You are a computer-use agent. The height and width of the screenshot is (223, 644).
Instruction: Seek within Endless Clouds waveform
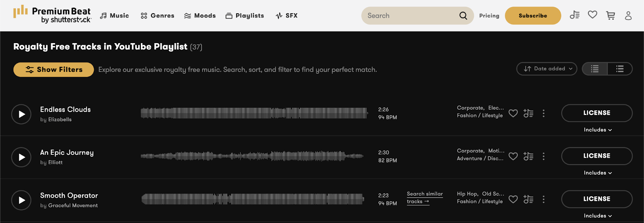point(254,113)
